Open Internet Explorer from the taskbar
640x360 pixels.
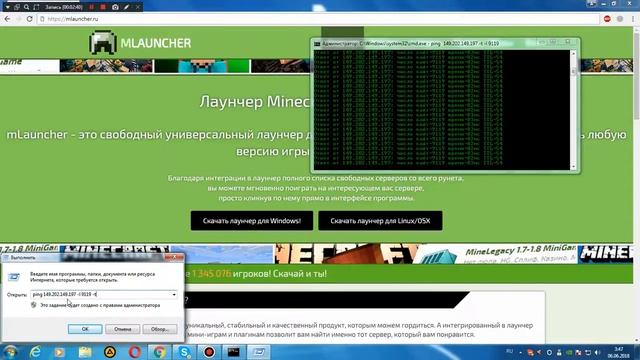(x=36, y=352)
